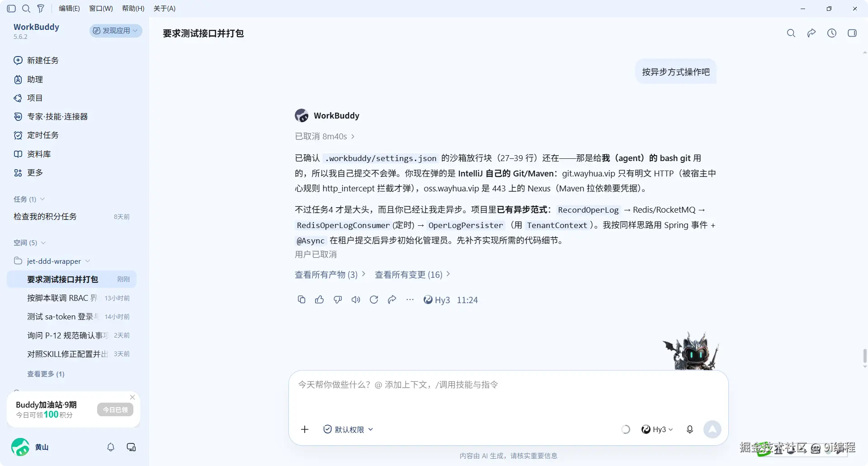Collapse the 空间 (5) section

click(30, 243)
